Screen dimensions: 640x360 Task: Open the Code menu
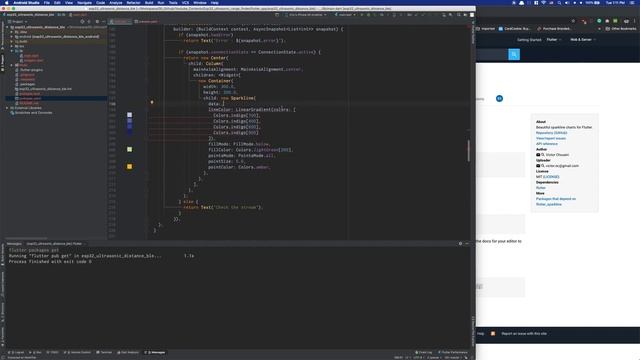pyautogui.click(x=100, y=2)
